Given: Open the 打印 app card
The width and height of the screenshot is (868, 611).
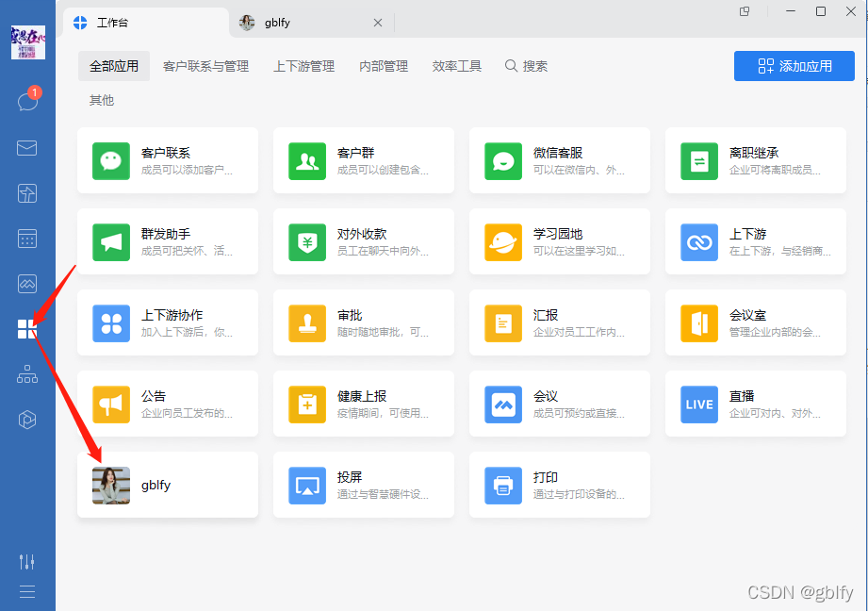Looking at the screenshot, I should coord(560,485).
